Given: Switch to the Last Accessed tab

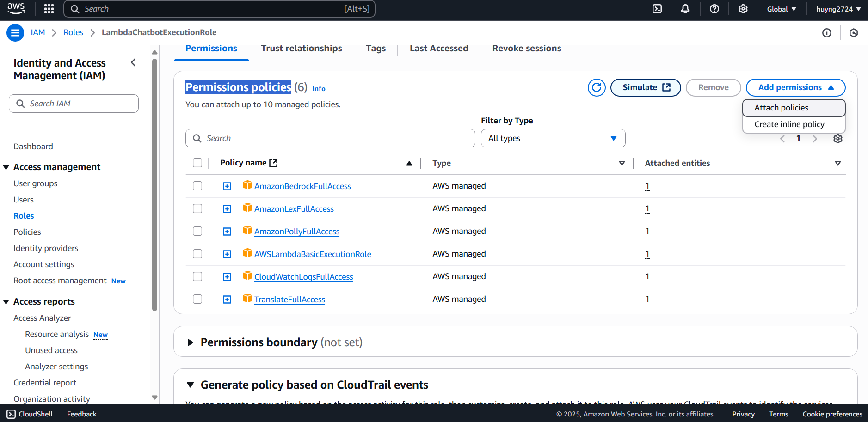Looking at the screenshot, I should pos(439,49).
